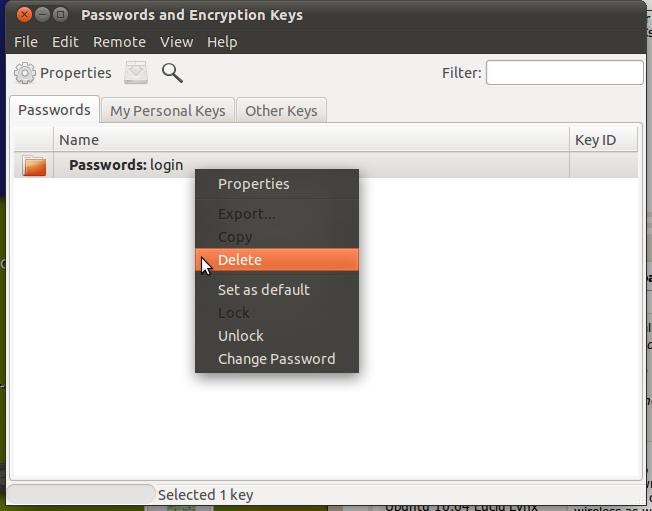This screenshot has height=511, width=652.
Task: Choose Set as default in context menu
Action: pyautogui.click(x=264, y=290)
